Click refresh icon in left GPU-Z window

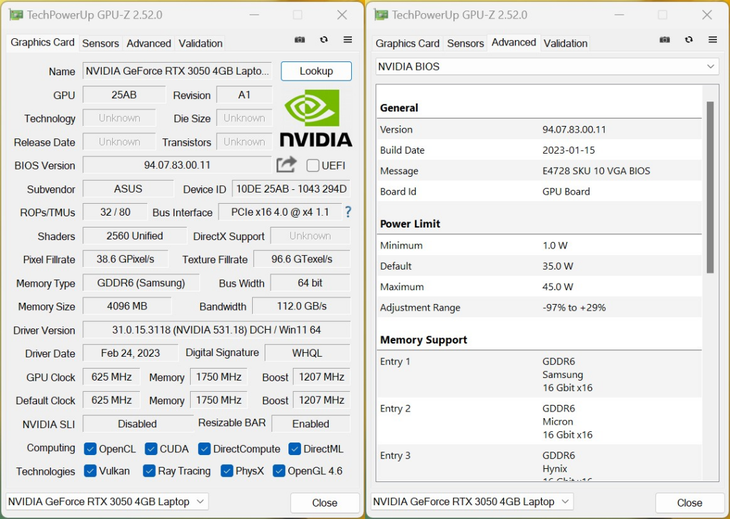[324, 40]
